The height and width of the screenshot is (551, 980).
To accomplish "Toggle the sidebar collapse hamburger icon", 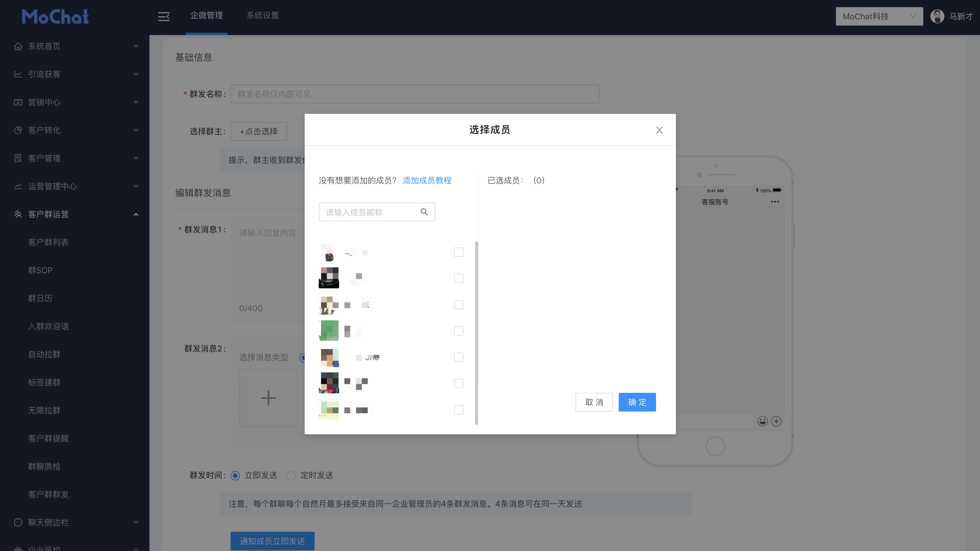I will [164, 16].
